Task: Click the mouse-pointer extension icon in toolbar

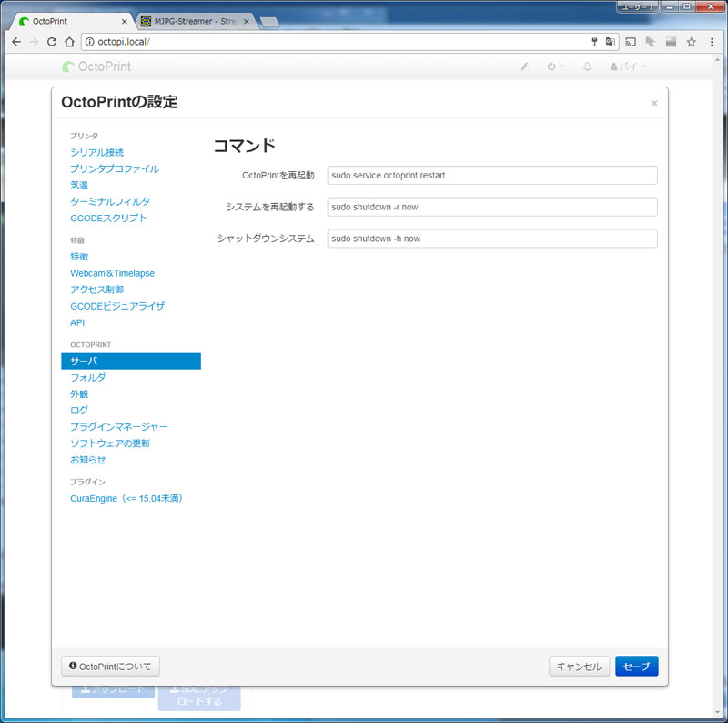Action: coord(651,42)
